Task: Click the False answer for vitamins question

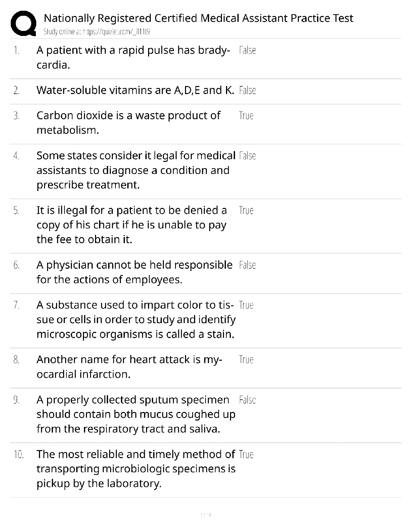Action: coord(247,90)
